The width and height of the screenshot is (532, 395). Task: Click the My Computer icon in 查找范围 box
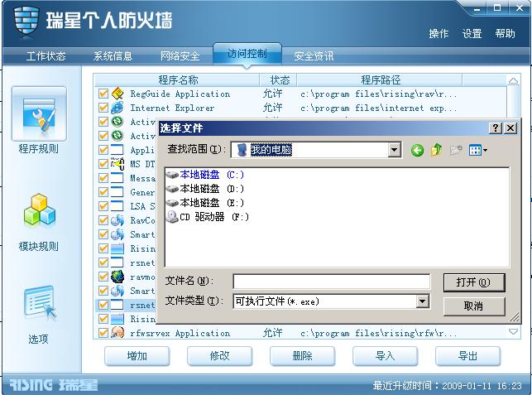242,150
